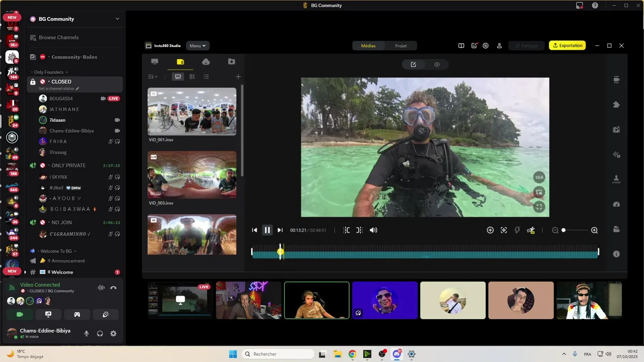Open the media sort dropdown
Image resolution: width=644 pixels, height=362 pixels.
coord(152,77)
